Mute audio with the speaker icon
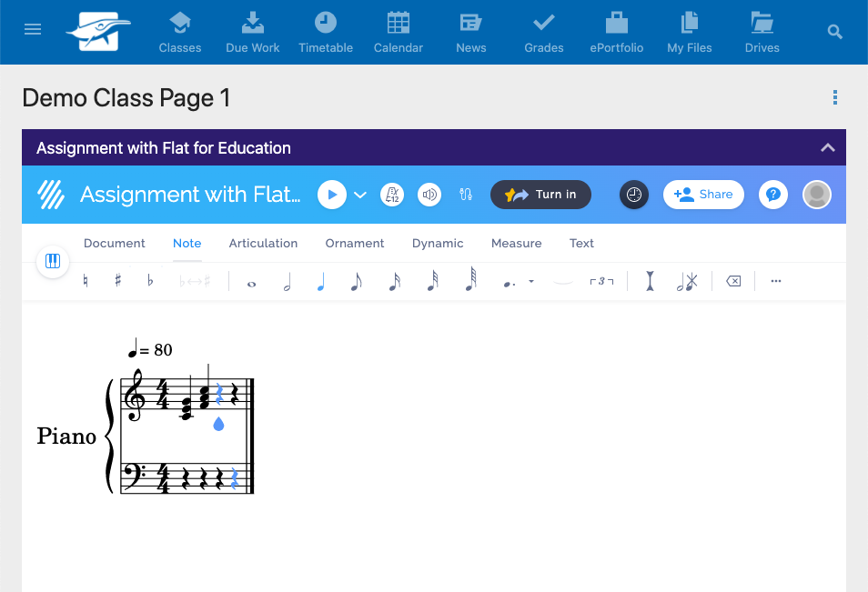Screen dimensions: 868x592 [x=429, y=194]
